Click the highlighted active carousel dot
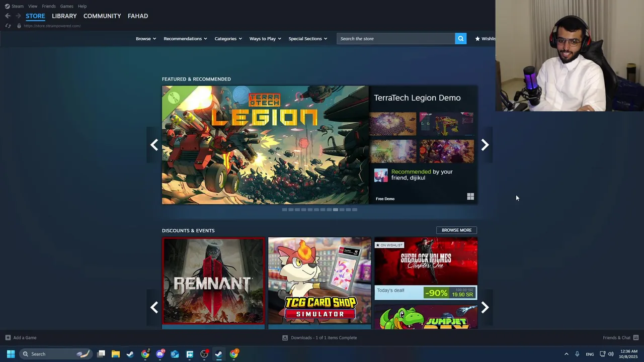The height and width of the screenshot is (362, 644). tap(336, 210)
